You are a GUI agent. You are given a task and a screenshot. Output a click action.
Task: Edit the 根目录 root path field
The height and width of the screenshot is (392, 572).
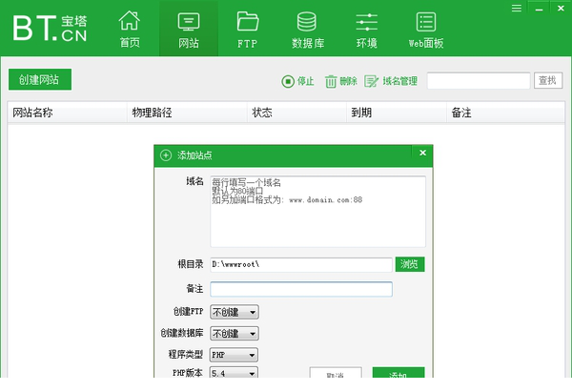point(301,264)
